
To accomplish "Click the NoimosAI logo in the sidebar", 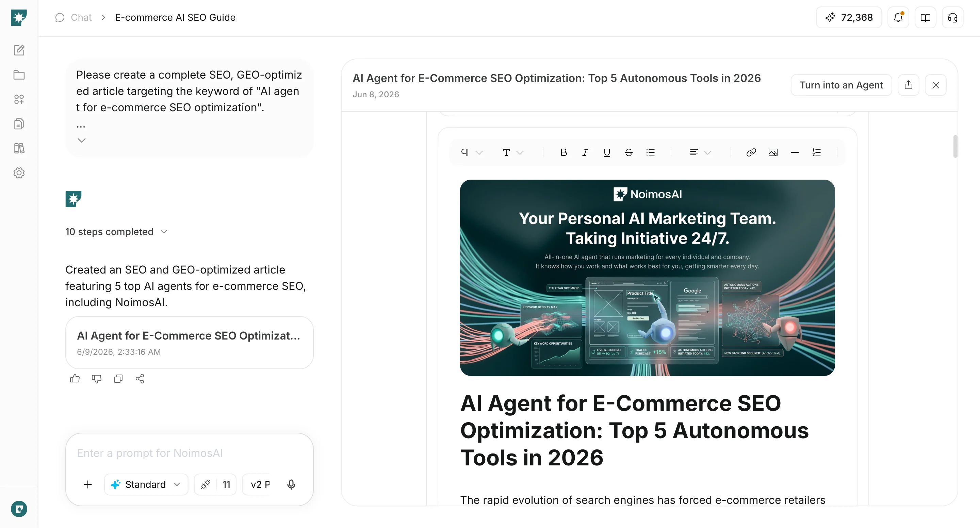I will pos(19,17).
